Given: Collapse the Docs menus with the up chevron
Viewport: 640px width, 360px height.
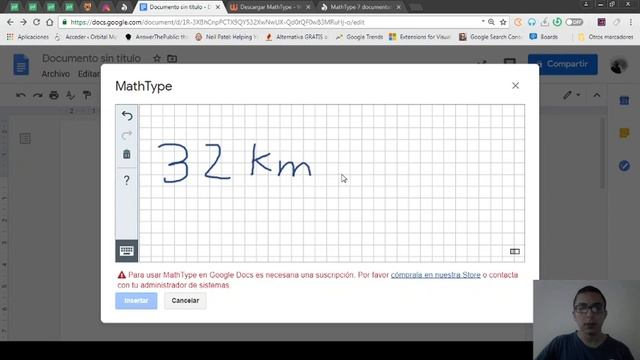Looking at the screenshot, I should 597,95.
